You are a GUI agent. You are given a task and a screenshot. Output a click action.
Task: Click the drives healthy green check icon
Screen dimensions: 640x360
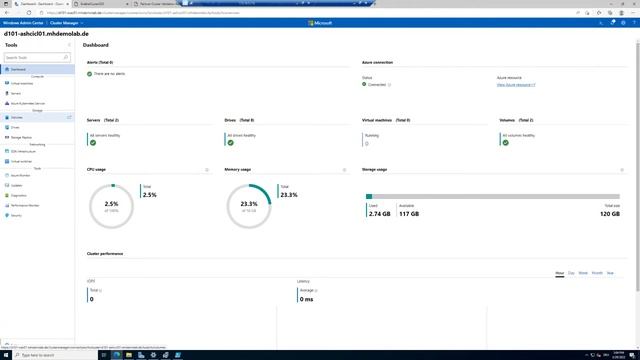pyautogui.click(x=231, y=143)
